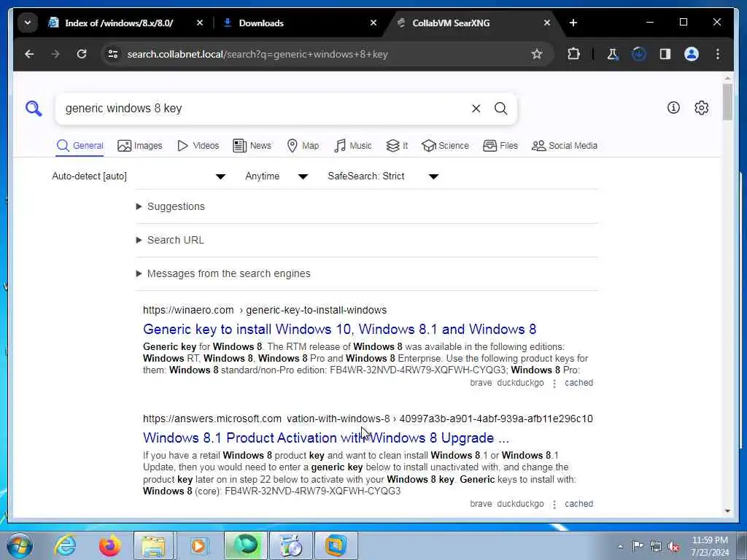
Task: Select the Images search category
Action: click(139, 146)
